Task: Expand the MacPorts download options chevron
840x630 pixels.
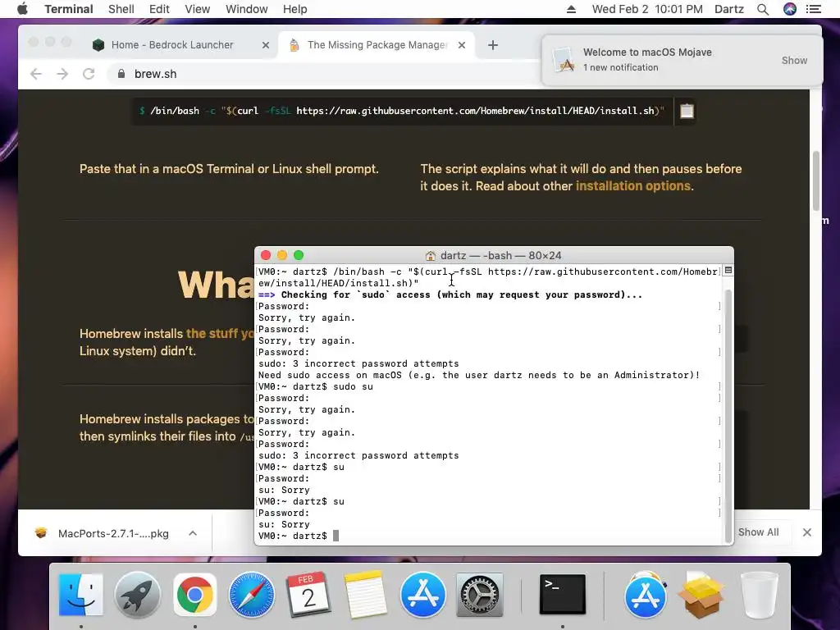Action: click(193, 533)
